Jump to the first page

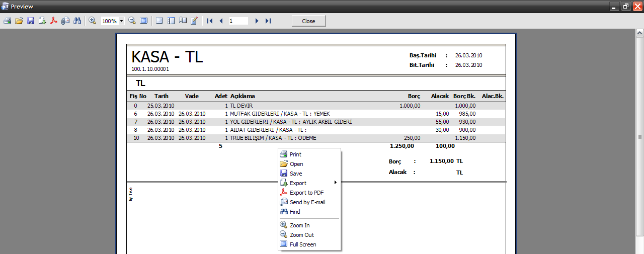coord(210,21)
